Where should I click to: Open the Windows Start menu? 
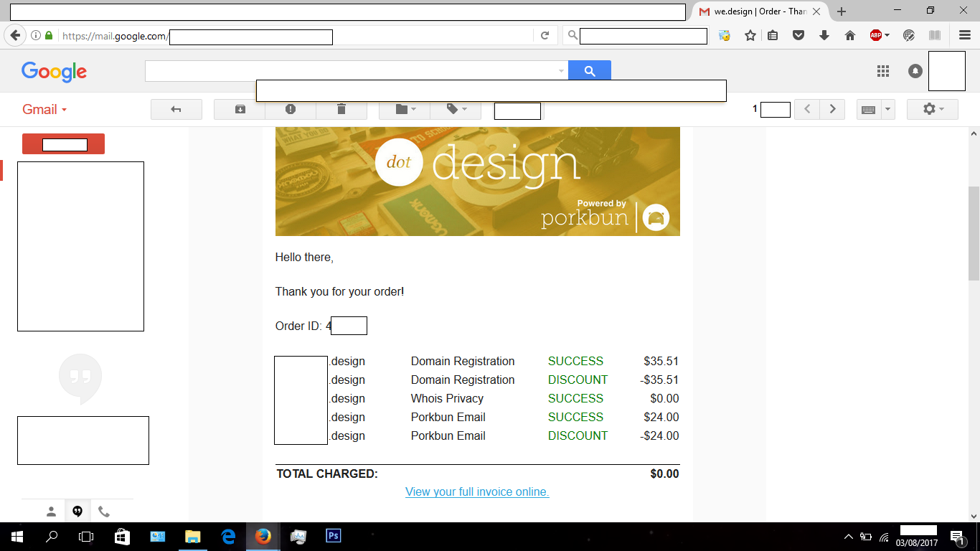17,537
